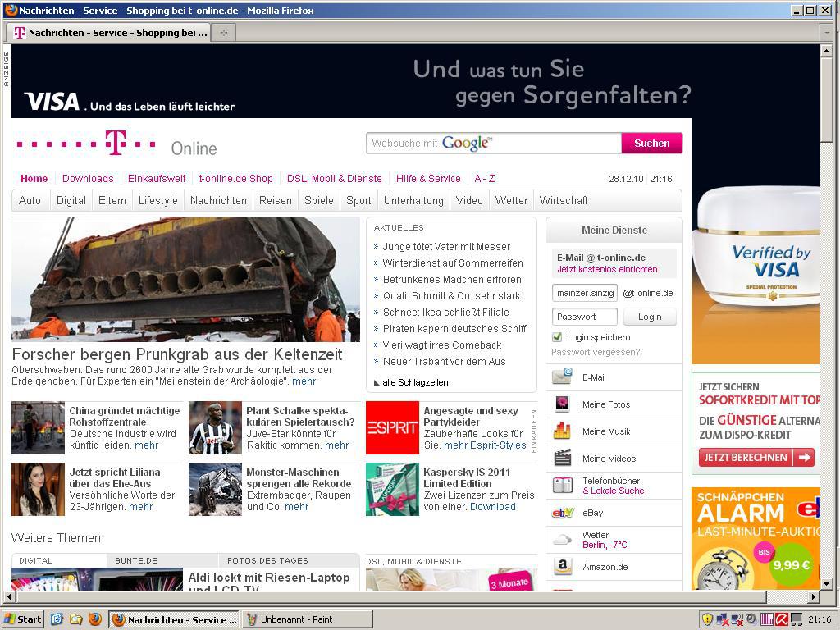
Task: Click the horizontal scrollbar right arrow
Action: [x=814, y=596]
